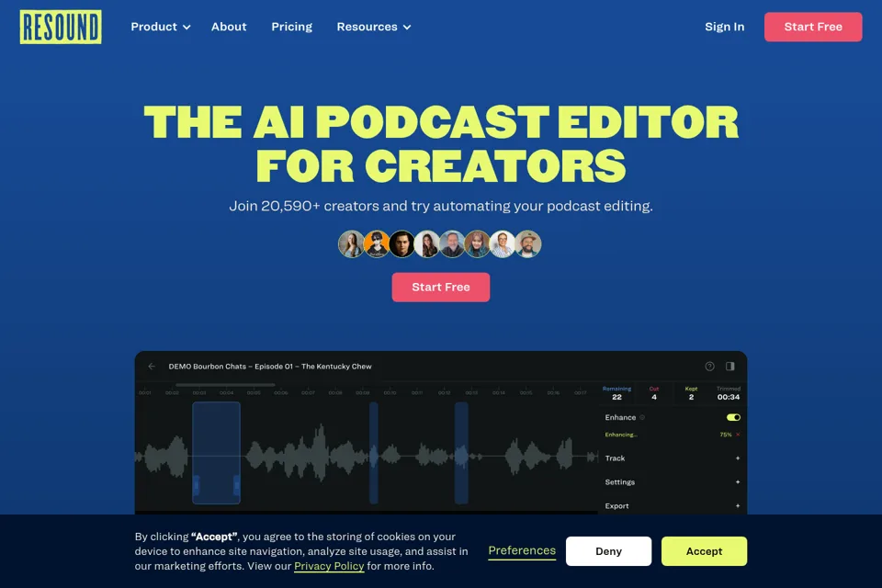Expand the Settings section

click(x=673, y=482)
